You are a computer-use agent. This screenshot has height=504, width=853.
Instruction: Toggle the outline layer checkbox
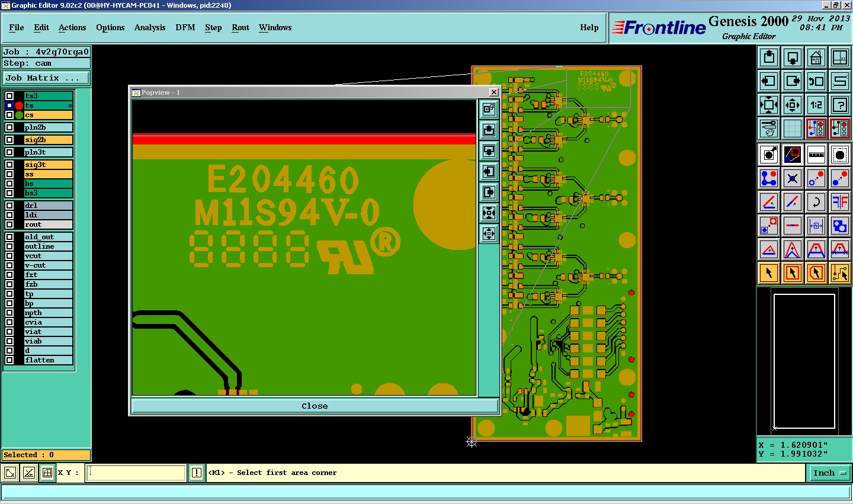9,246
